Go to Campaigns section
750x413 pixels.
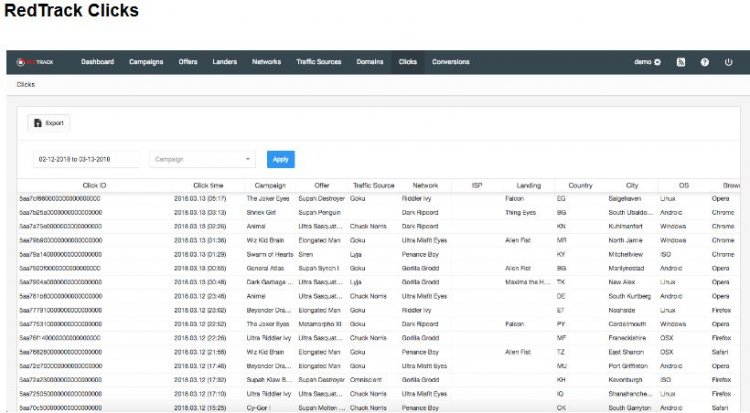pyautogui.click(x=146, y=62)
